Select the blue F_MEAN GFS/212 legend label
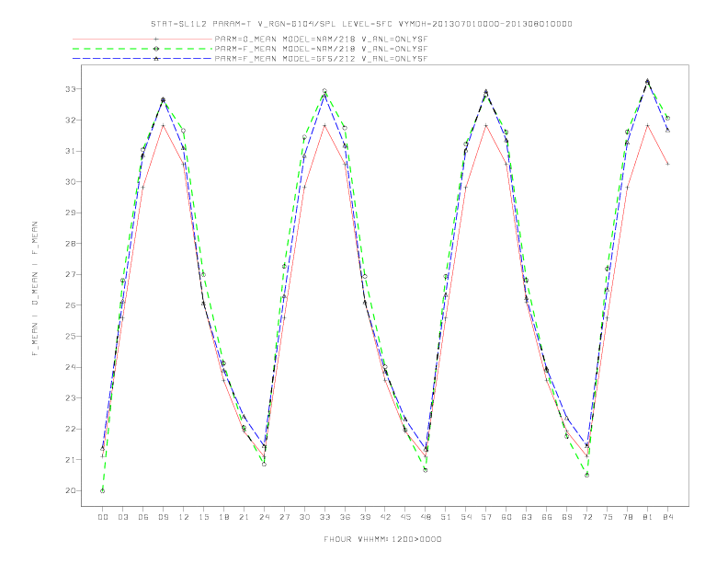728x563 pixels. 321,59
